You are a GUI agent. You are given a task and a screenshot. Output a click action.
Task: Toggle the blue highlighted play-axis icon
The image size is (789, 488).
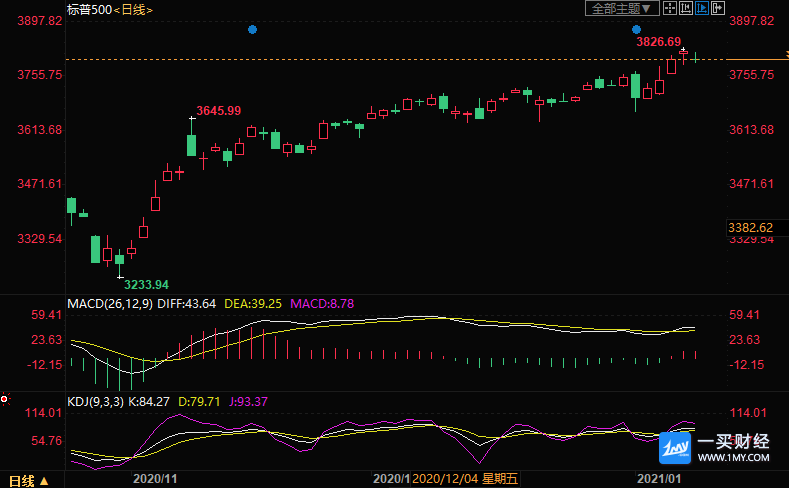pos(702,8)
